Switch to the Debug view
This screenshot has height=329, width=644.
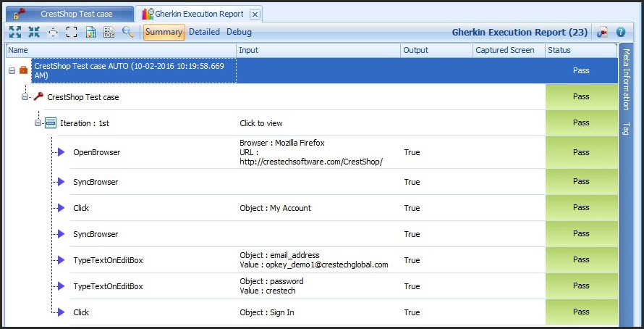(239, 32)
